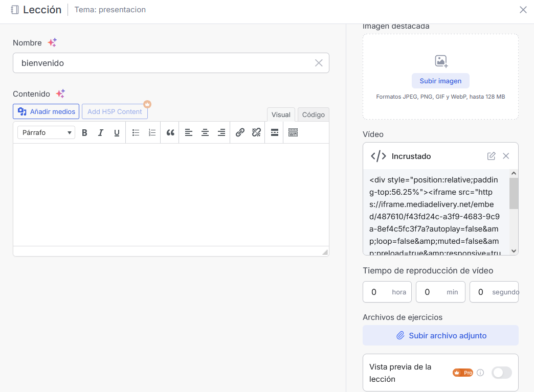Toggle bold formatting in the editor toolbar
This screenshot has height=392, width=534.
pos(85,133)
